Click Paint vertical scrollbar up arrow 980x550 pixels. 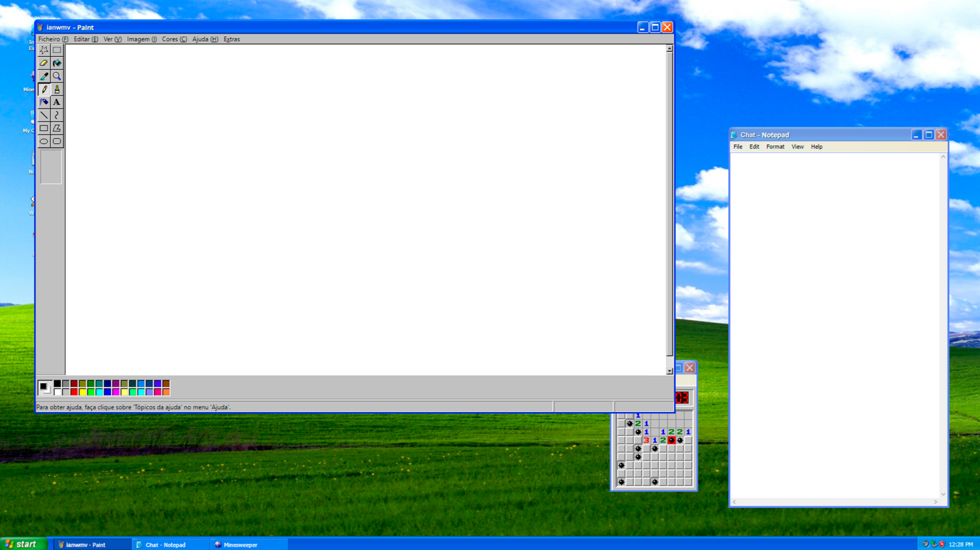click(669, 49)
